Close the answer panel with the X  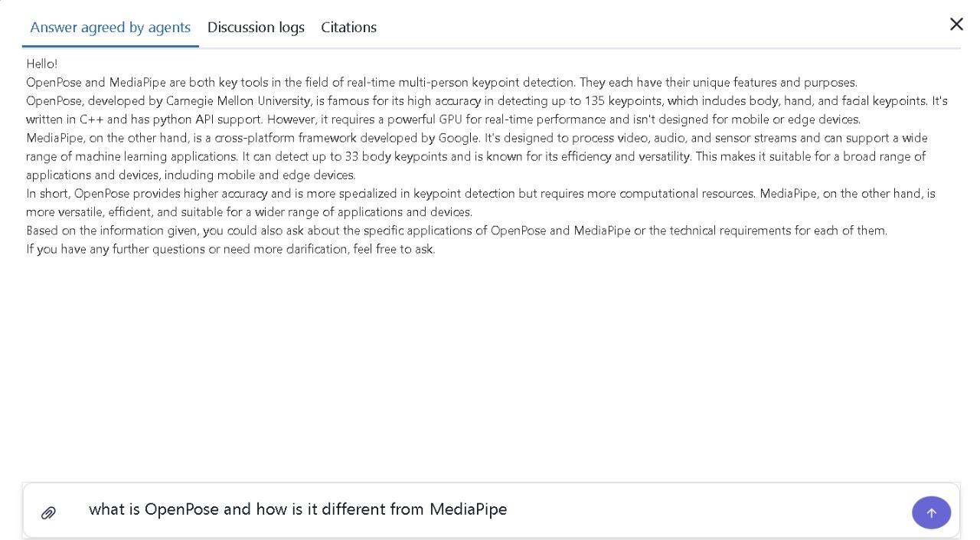(956, 25)
